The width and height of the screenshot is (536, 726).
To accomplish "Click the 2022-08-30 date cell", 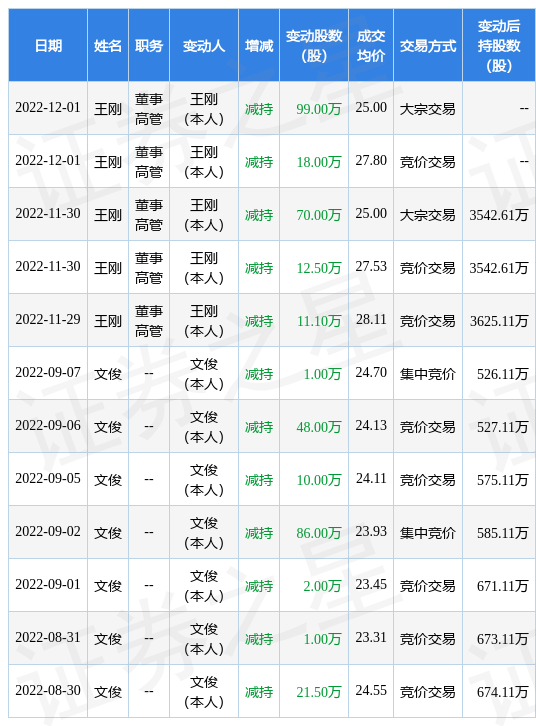I will (48, 690).
